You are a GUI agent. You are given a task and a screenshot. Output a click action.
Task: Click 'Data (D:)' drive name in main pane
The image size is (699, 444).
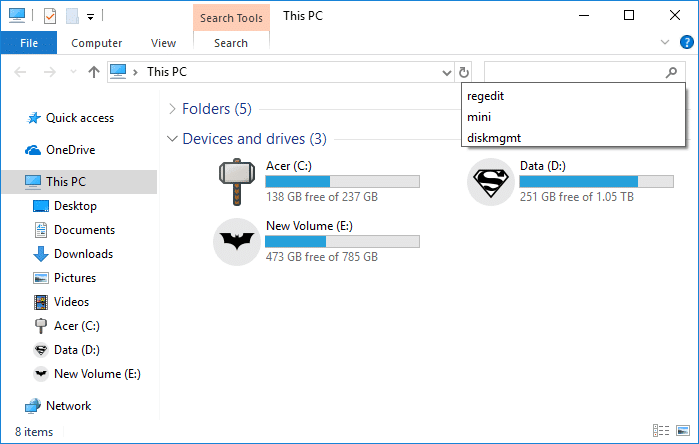pos(543,166)
